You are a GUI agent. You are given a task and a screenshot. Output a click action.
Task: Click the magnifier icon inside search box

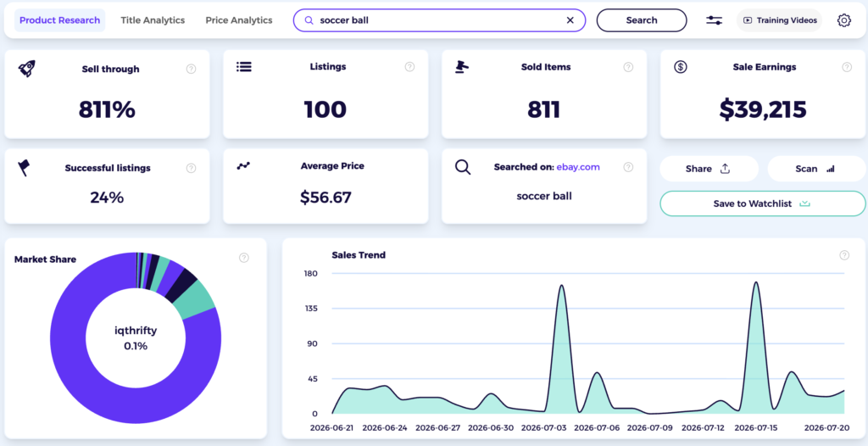309,20
